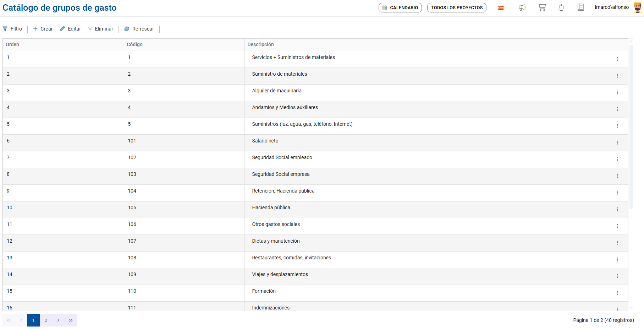The height and width of the screenshot is (329, 644).
Task: Click the TODOS LOS PROYECTOS button
Action: click(457, 7)
